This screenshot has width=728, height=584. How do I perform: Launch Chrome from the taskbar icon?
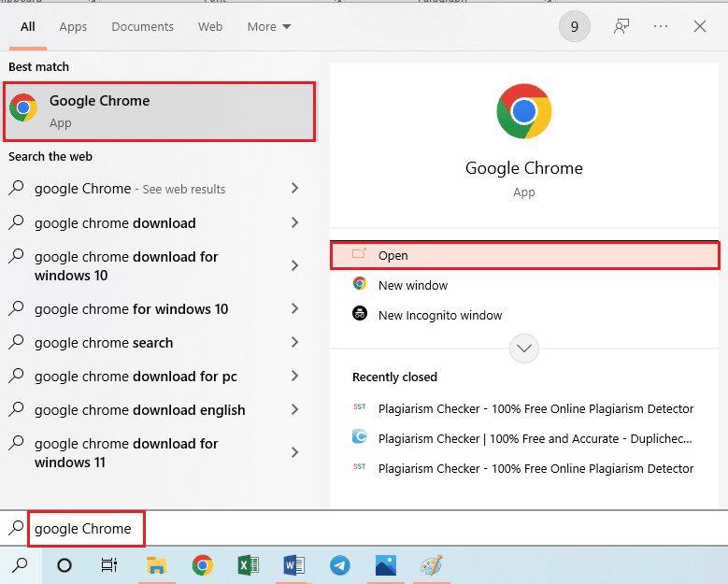pyautogui.click(x=202, y=565)
